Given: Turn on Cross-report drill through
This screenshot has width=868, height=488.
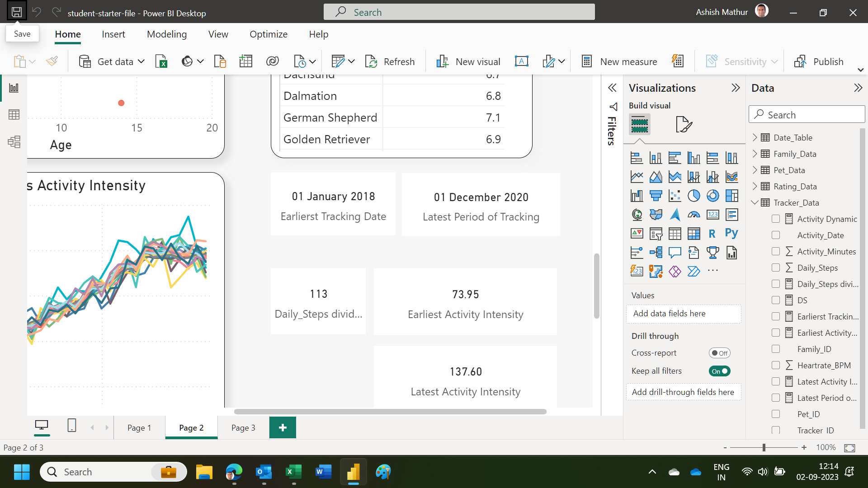Looking at the screenshot, I should coord(719,353).
